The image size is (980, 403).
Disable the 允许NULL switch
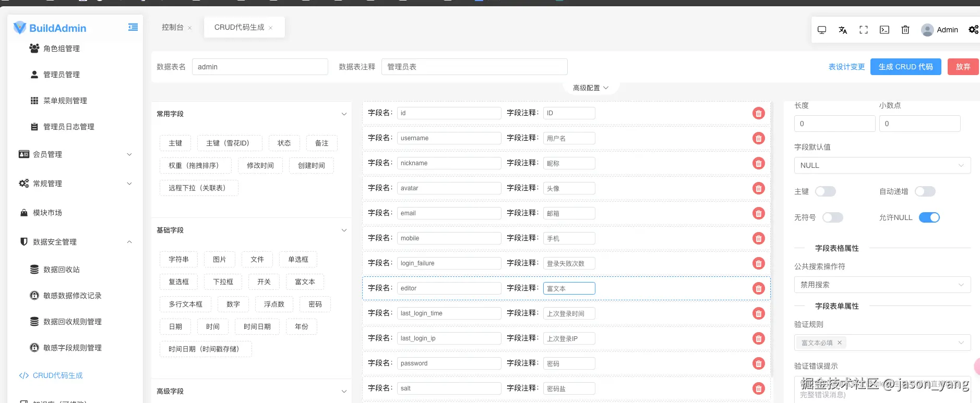pos(929,217)
